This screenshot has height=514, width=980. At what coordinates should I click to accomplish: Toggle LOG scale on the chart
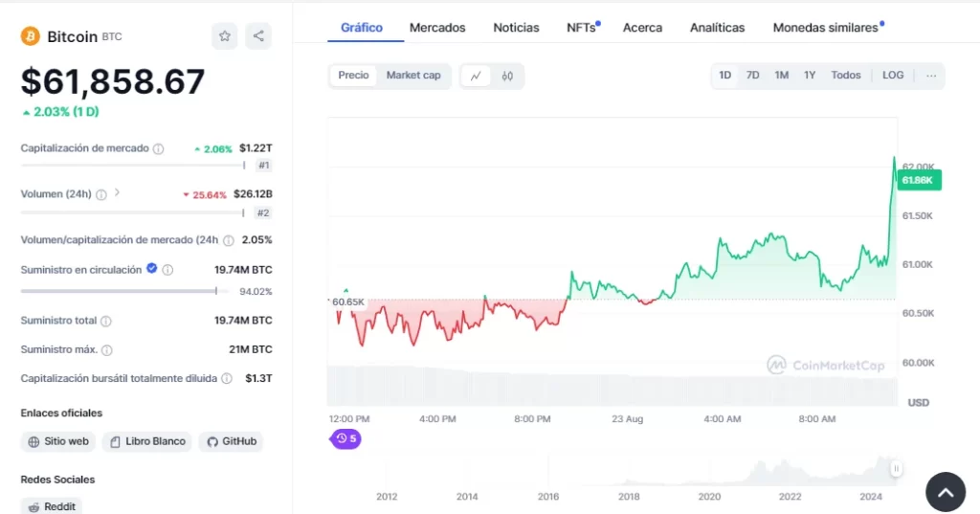pyautogui.click(x=892, y=76)
